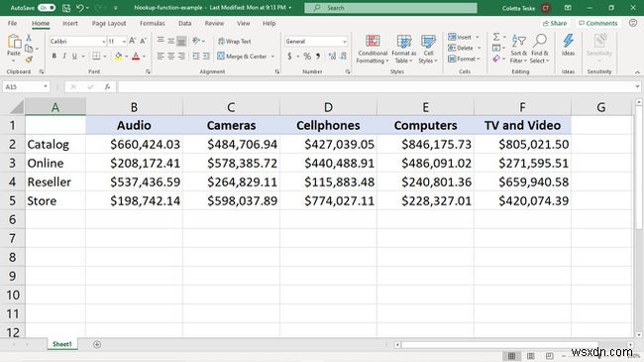Select the Format Painter brush
Screen dimensions: 644x362
pos(29,60)
